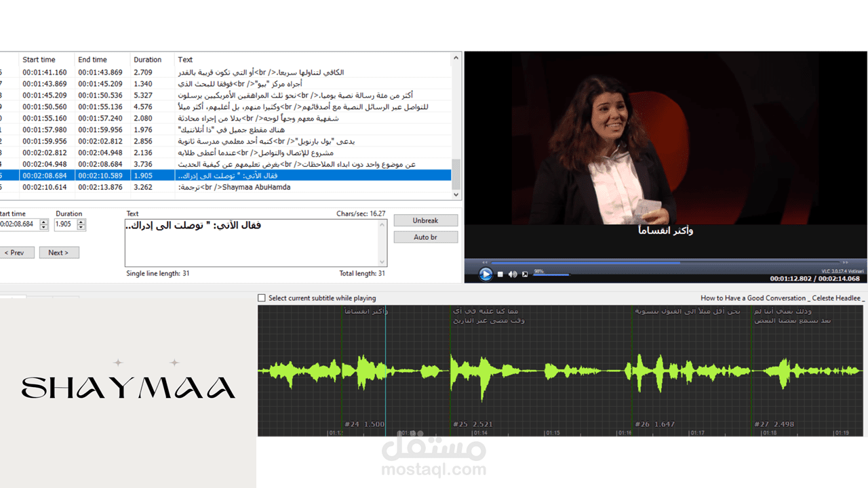
Task: Select subtitle row starting 00:02:04.948
Action: pos(226,165)
